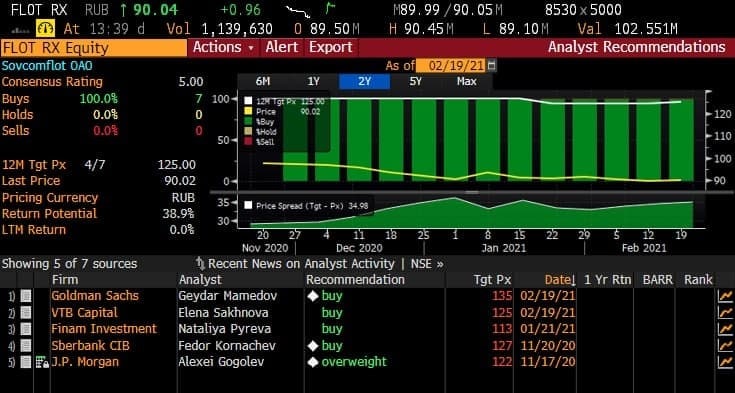The image size is (735, 393).
Task: Sort the table by Date column
Action: pos(560,280)
